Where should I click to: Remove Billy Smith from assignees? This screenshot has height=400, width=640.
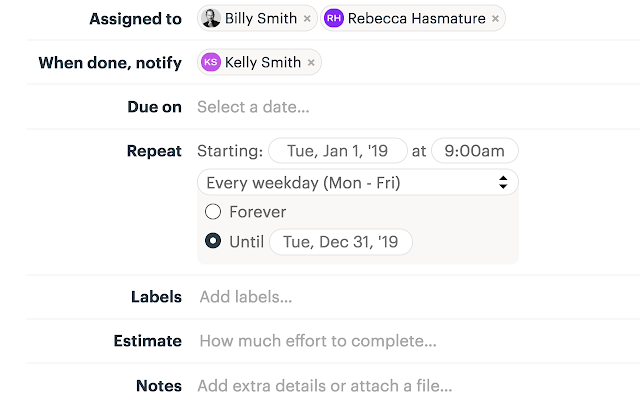(x=307, y=19)
